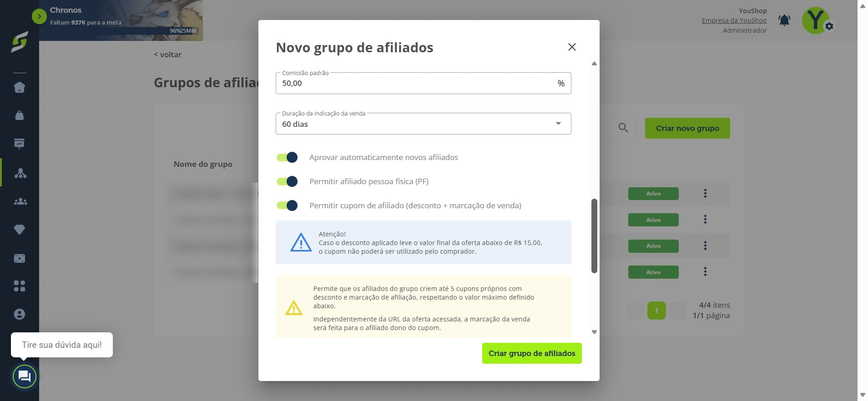Click the Nome do grupo column header
The height and width of the screenshot is (401, 868).
203,164
